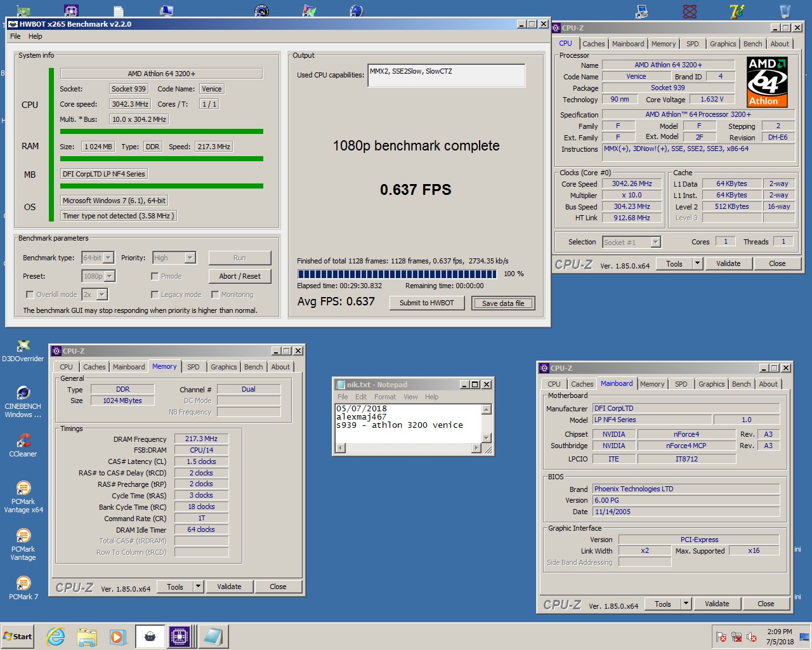
Task: Expand Tools arrow in CPU-Z Mainboard window
Action: click(x=686, y=604)
